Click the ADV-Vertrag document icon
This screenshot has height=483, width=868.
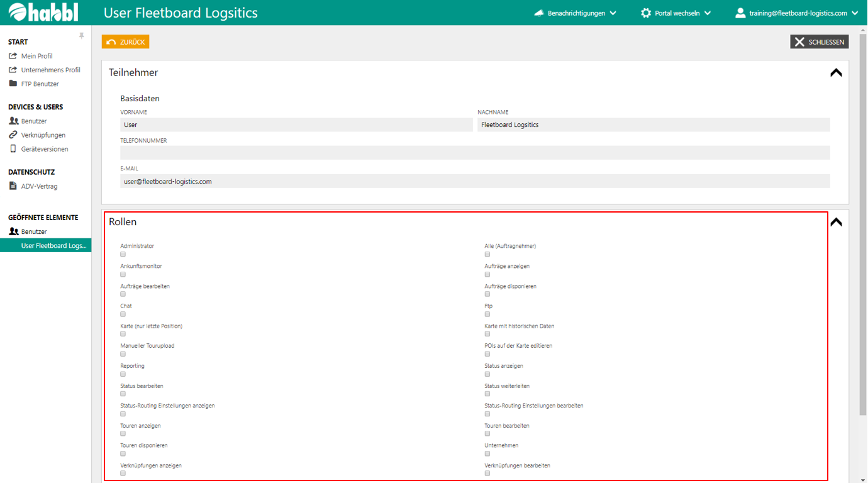(x=13, y=186)
